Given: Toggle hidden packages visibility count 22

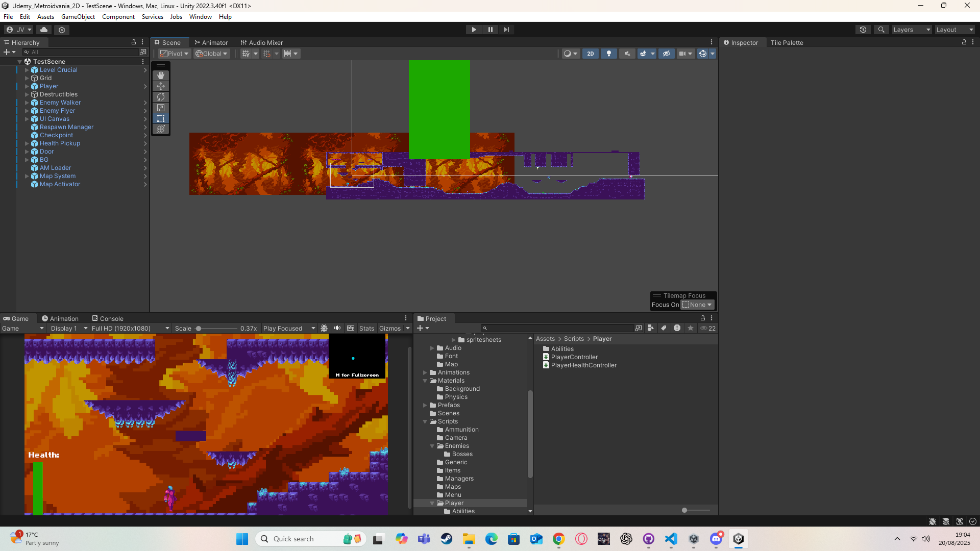Looking at the screenshot, I should pyautogui.click(x=708, y=328).
